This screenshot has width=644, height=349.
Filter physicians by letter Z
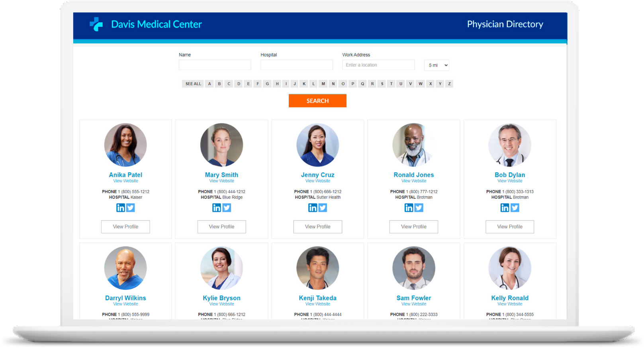pos(450,84)
